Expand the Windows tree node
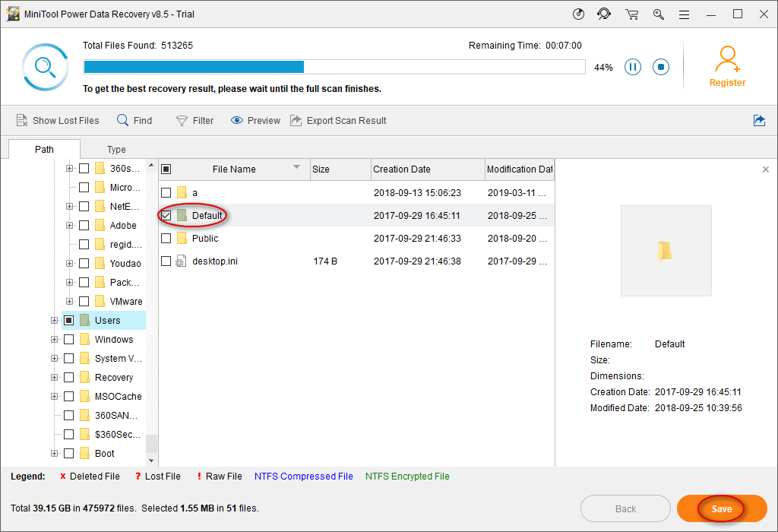Viewport: 778px width, 532px height. (54, 340)
